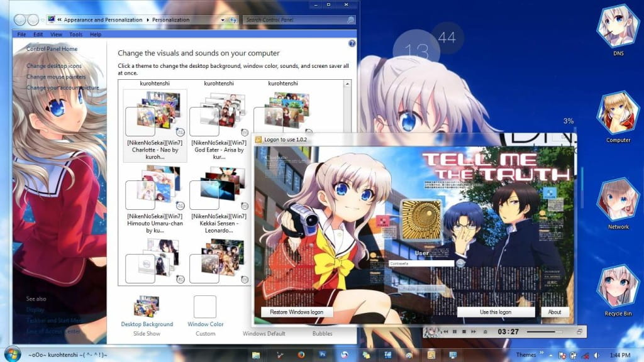Open help via the blue question mark

(351, 43)
